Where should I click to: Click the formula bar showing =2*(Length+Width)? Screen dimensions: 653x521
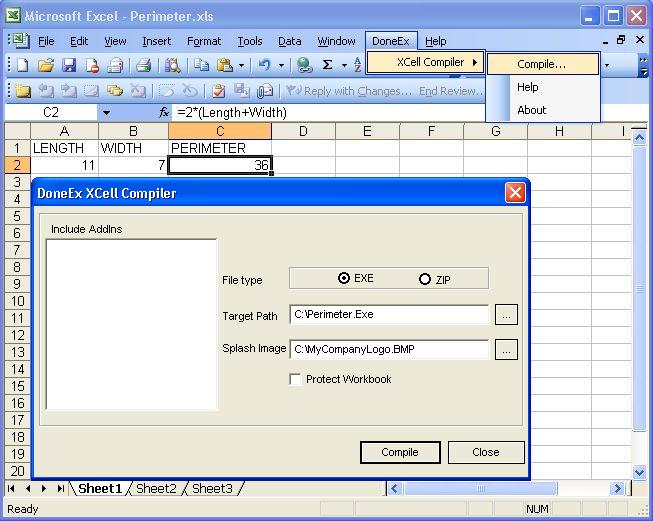pos(329,112)
